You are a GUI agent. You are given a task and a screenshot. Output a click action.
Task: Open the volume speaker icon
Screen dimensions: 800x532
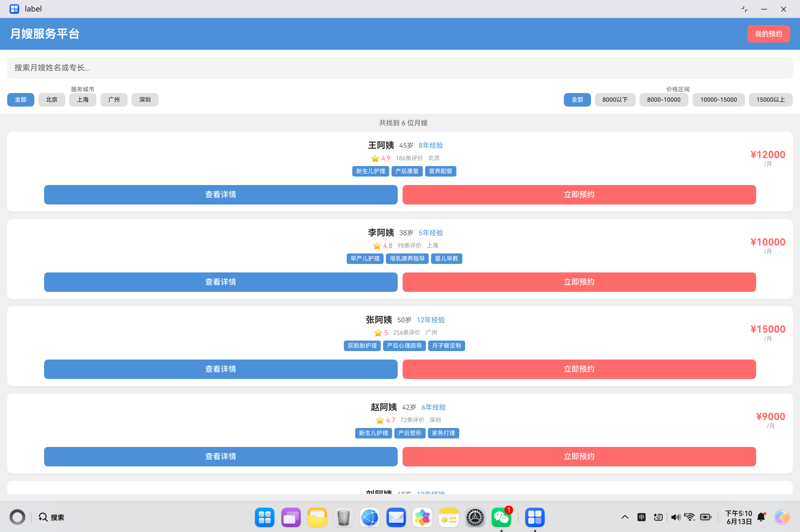675,517
